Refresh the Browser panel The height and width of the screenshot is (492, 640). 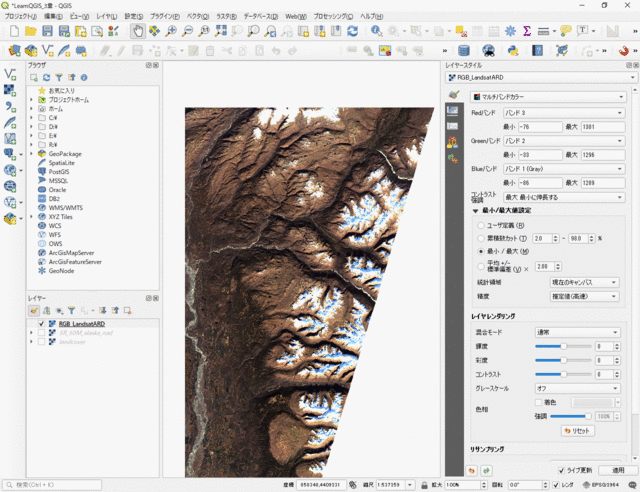(x=47, y=78)
